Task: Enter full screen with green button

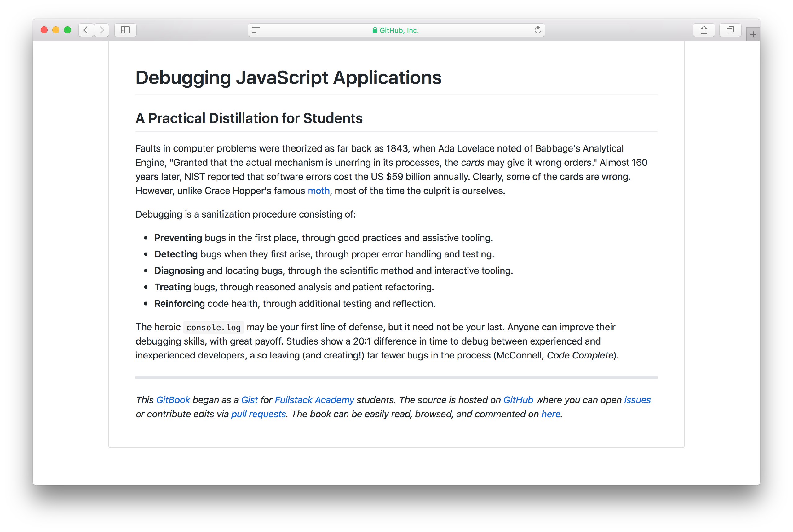Action: tap(68, 30)
